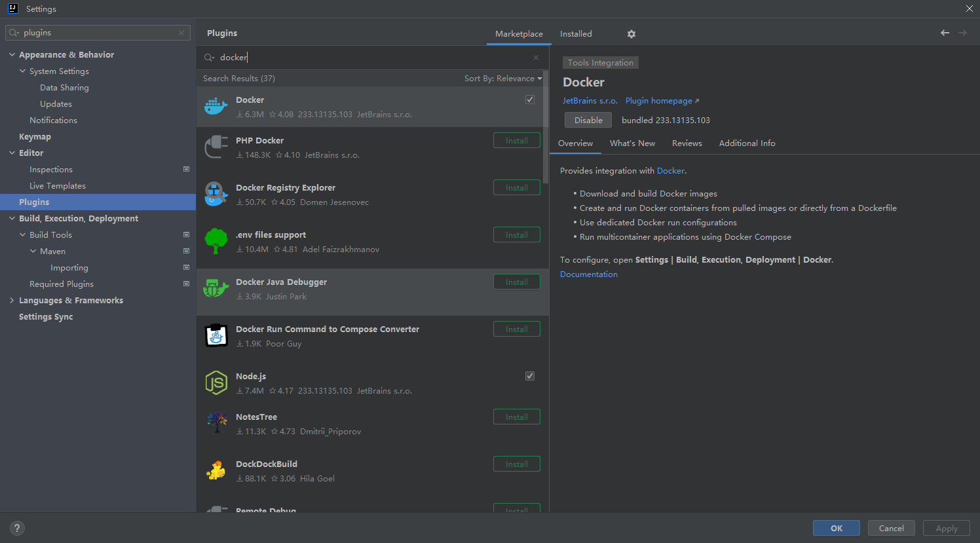Screen dimensions: 980x543
Task: Toggle the Node.js plugin checkbox
Action: pyautogui.click(x=530, y=376)
